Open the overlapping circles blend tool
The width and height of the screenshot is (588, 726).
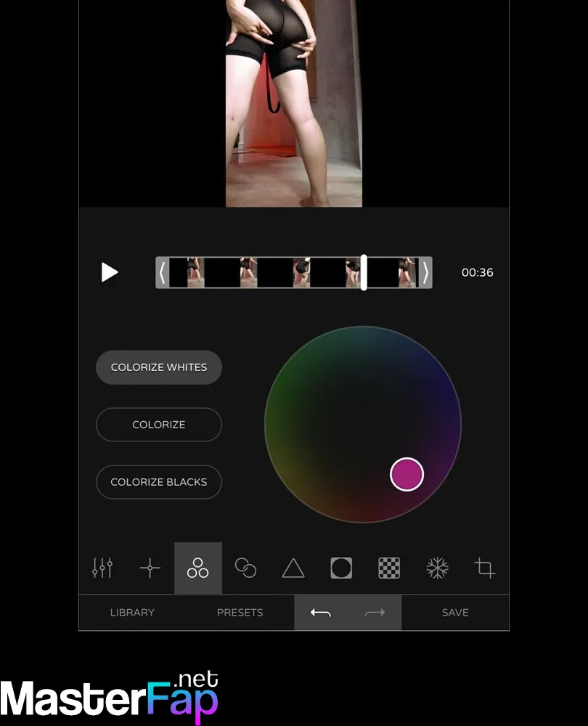pos(246,568)
